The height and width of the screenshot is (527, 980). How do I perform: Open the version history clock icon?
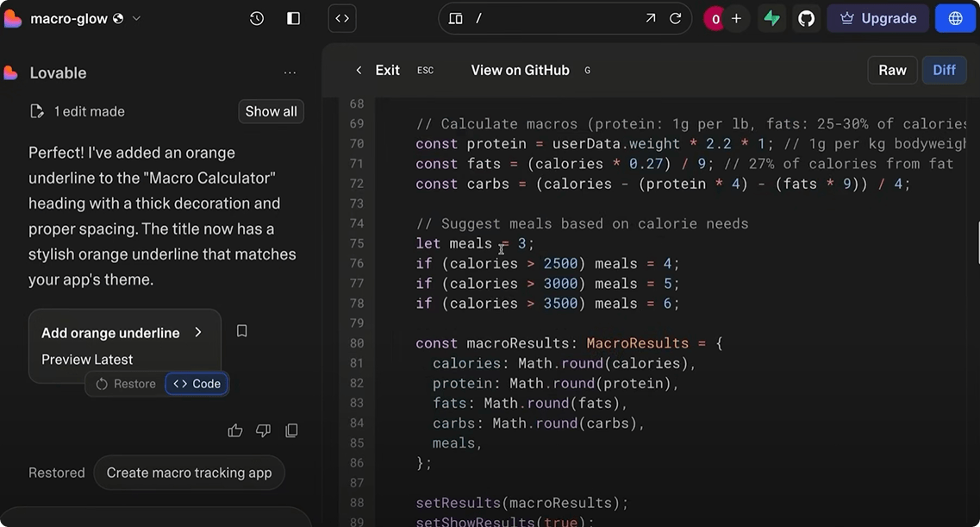click(x=257, y=18)
